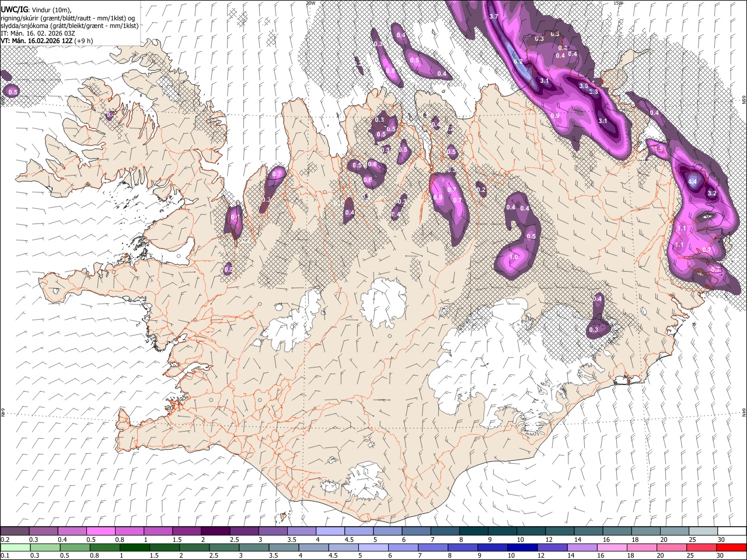The image size is (747, 560).
Task: Select the dark teal 8 swatch in top legend
Action: [473, 531]
